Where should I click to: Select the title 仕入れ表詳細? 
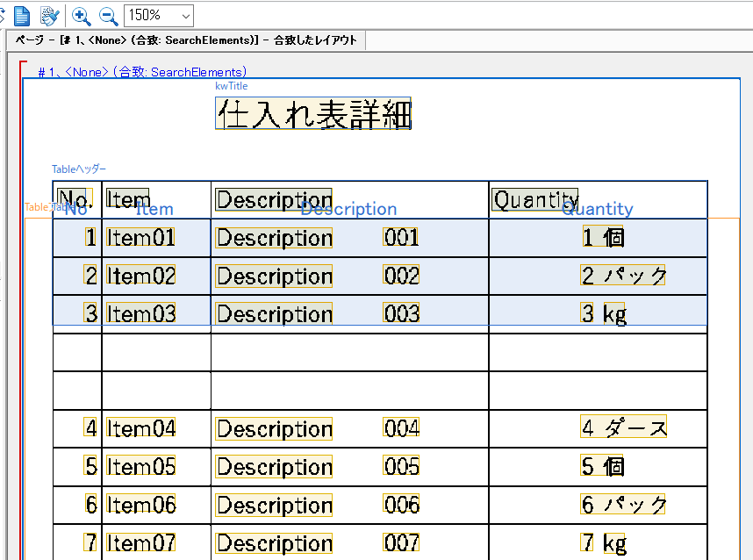pyautogui.click(x=313, y=114)
